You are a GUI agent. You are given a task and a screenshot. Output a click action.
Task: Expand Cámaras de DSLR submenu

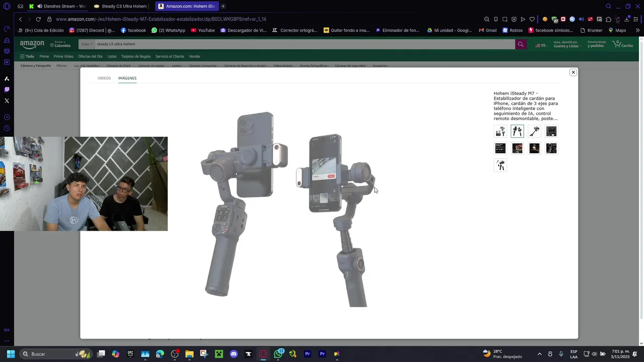(x=119, y=66)
